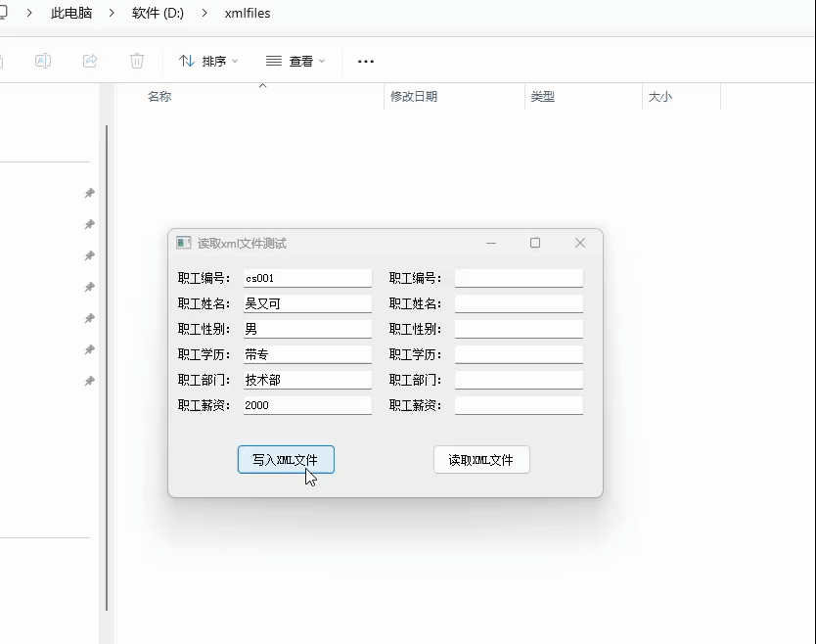Maximize the 读取xml文件测试 window
Image resolution: width=816 pixels, height=644 pixels.
click(535, 243)
